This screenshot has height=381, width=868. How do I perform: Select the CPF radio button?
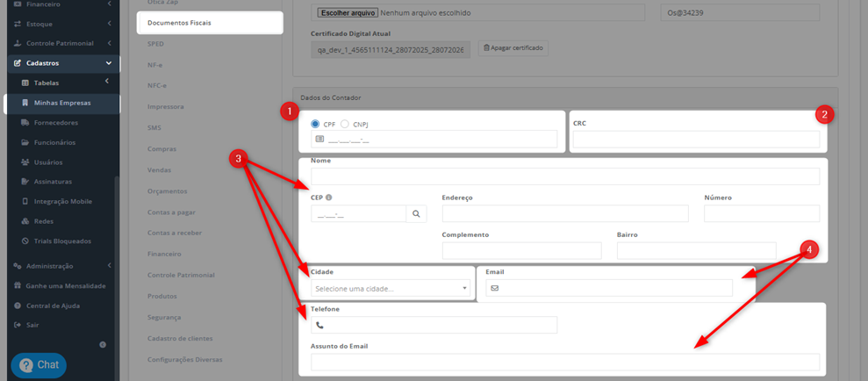click(316, 124)
